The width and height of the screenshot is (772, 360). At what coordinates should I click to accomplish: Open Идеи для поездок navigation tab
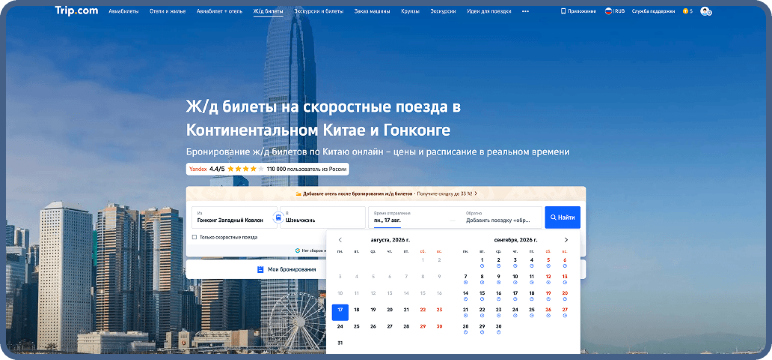pyautogui.click(x=489, y=11)
